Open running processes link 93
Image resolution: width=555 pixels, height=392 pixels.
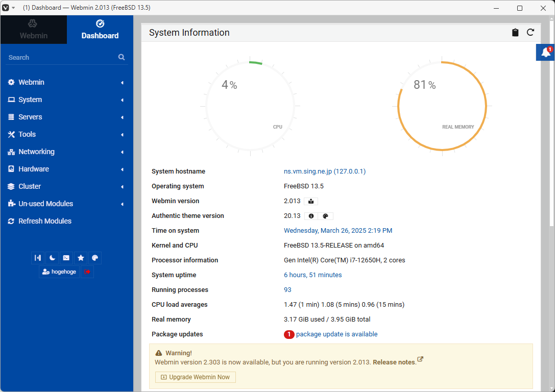click(287, 290)
